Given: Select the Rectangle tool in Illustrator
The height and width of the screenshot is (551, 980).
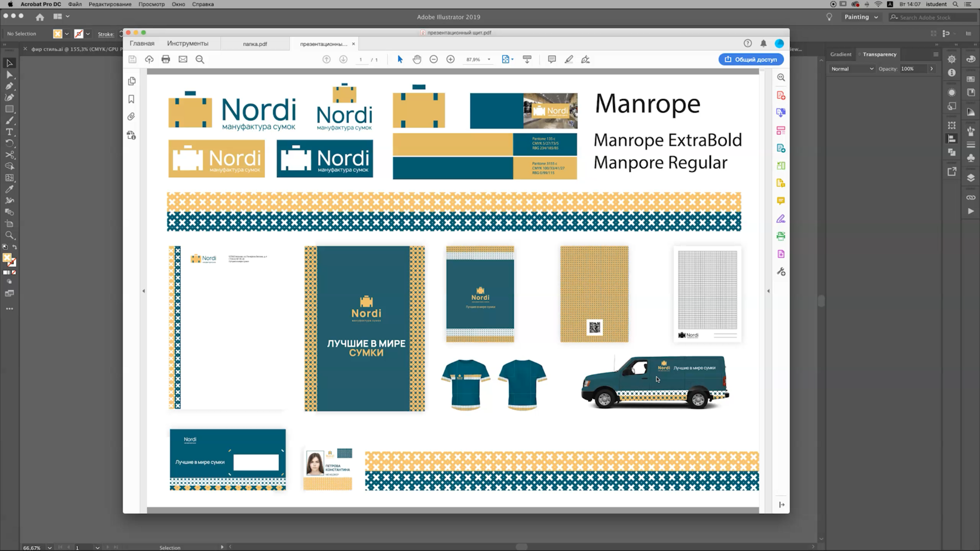Looking at the screenshot, I should (x=9, y=109).
